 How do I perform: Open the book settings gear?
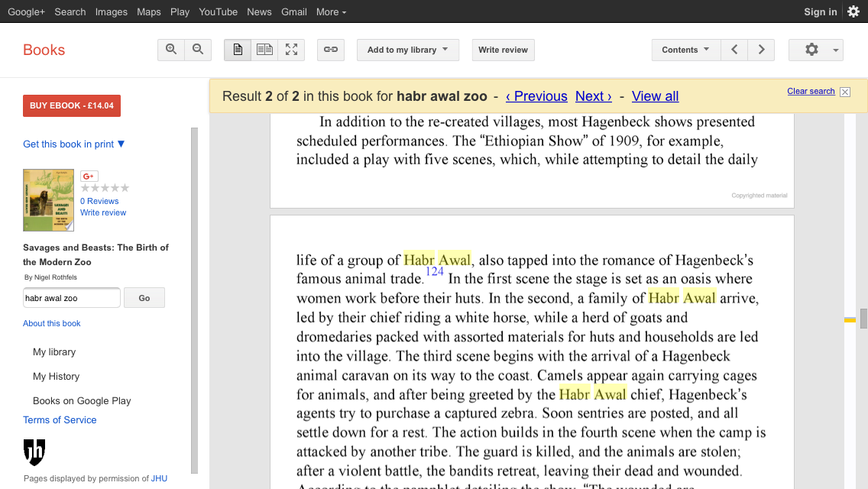(816, 50)
